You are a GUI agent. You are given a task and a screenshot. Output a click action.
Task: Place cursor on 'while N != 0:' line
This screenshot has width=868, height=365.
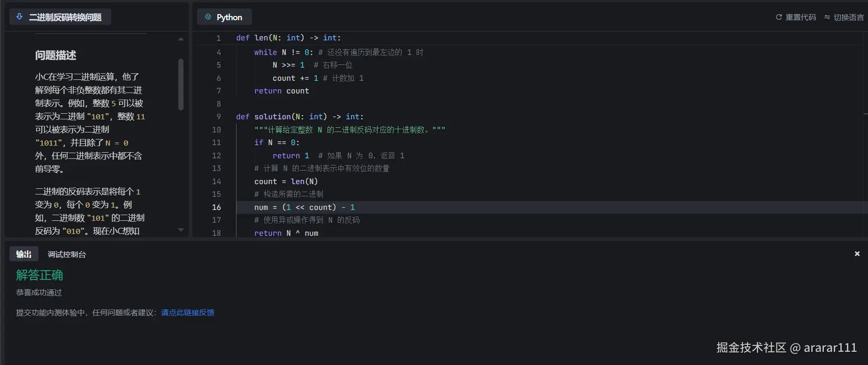point(283,52)
